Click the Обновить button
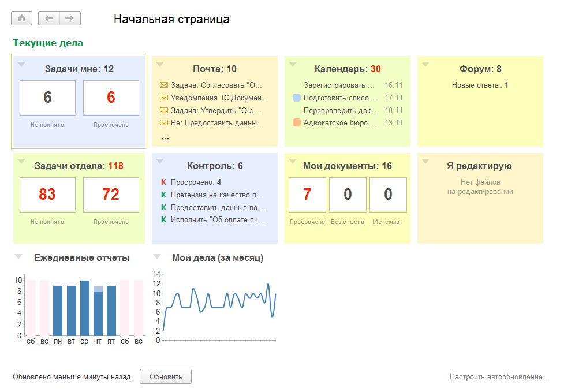Viewport: 564px width, 392px height. click(x=166, y=377)
